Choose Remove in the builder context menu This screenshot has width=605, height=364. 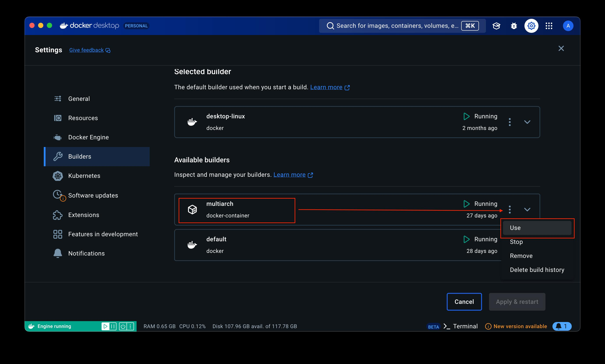point(537,256)
